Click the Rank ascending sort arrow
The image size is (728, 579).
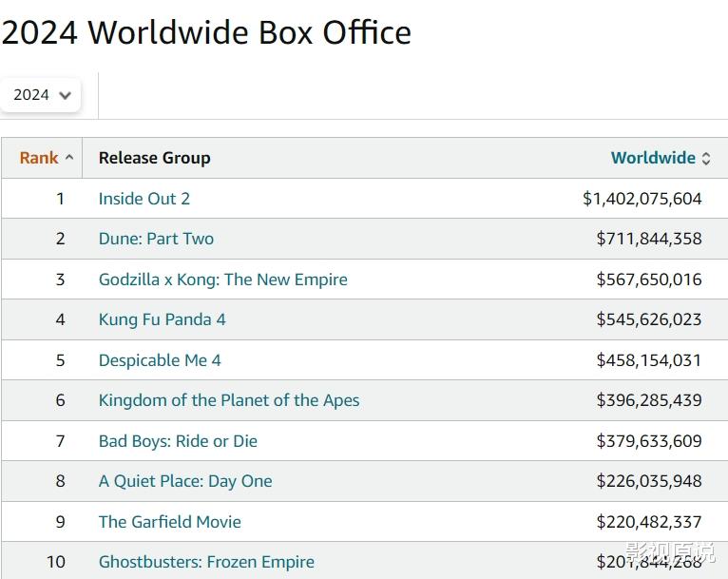pos(69,158)
